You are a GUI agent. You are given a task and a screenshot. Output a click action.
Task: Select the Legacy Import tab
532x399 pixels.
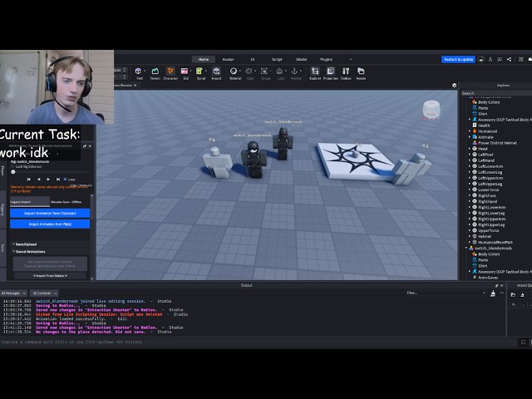tap(30, 202)
